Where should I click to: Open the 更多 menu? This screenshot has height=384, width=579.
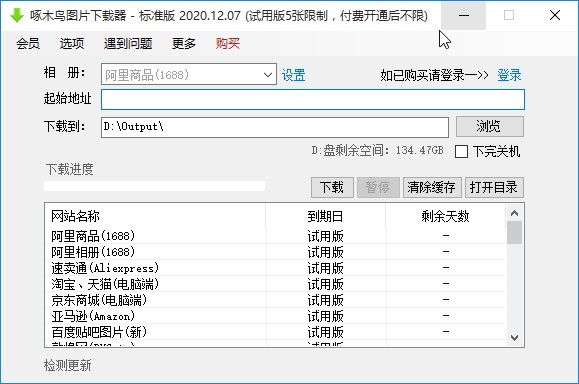click(184, 44)
